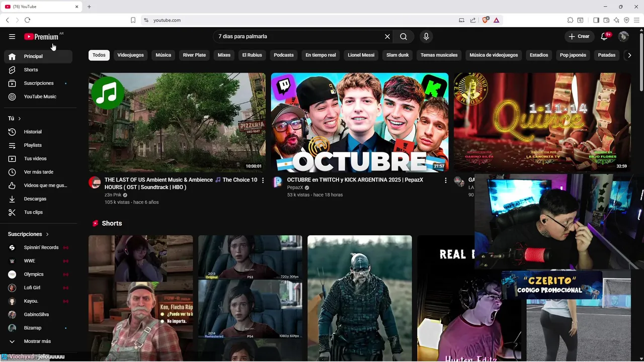This screenshot has width=644, height=362.
Task: Go back to previous page
Action: coord(7,20)
